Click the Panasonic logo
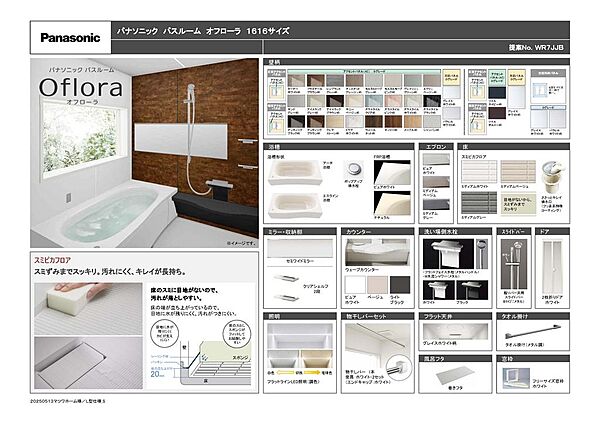The height and width of the screenshot is (424, 600). tap(70, 38)
